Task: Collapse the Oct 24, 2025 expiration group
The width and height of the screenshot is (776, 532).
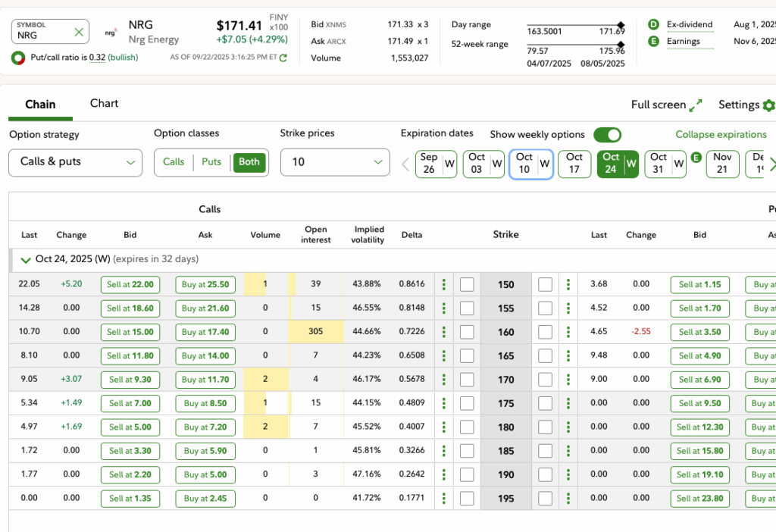Action: [x=27, y=260]
